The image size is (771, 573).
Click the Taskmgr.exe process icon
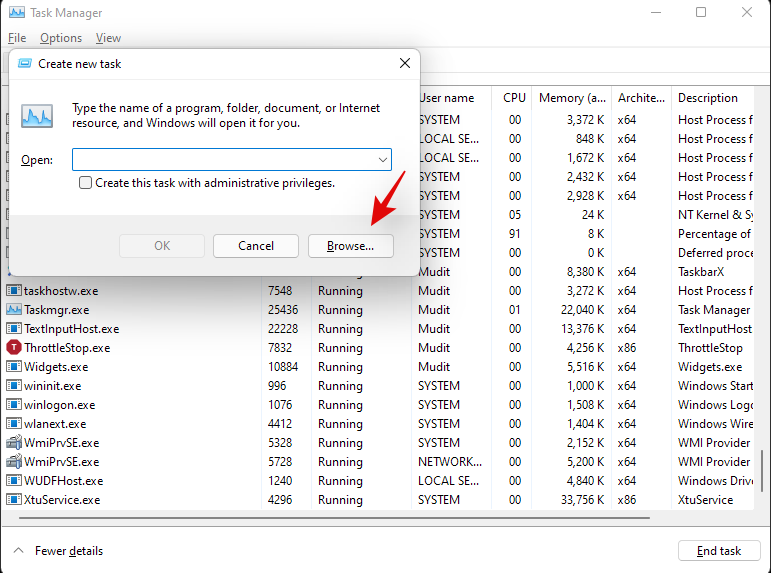click(x=14, y=310)
